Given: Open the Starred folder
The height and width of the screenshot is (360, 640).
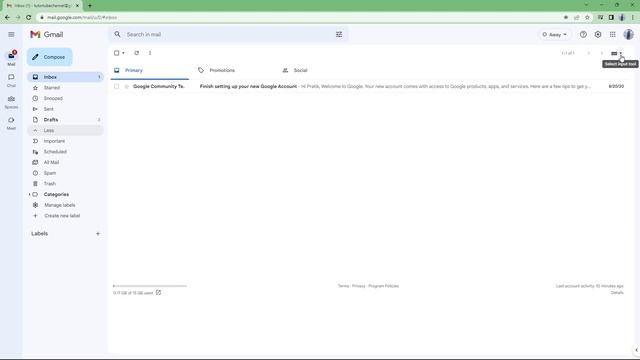Looking at the screenshot, I should click(65, 88).
